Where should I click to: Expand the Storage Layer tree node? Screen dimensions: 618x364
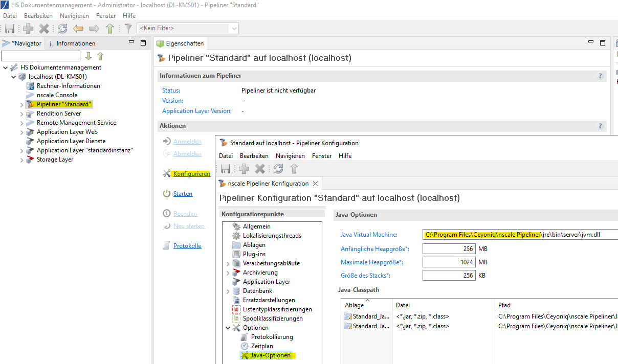click(22, 160)
